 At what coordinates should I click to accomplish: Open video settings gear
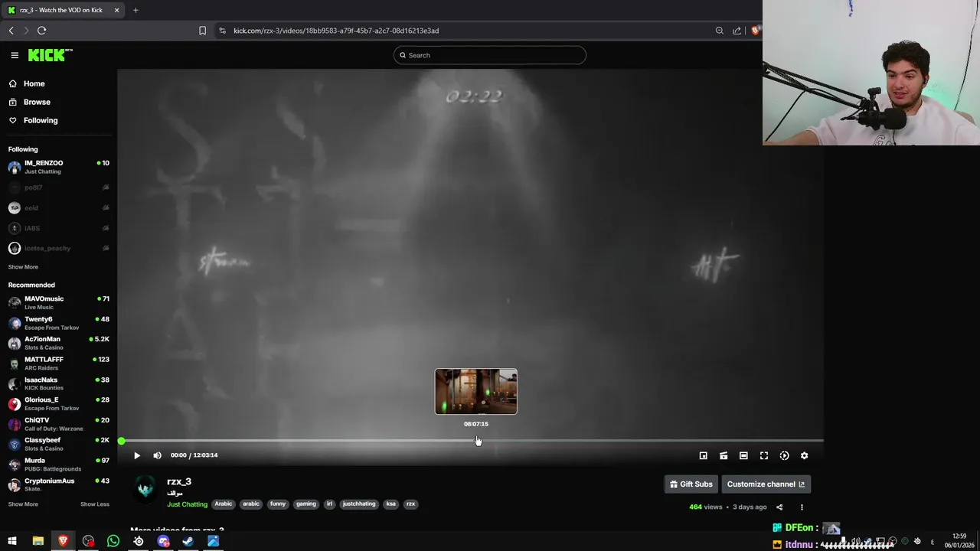[x=804, y=455]
